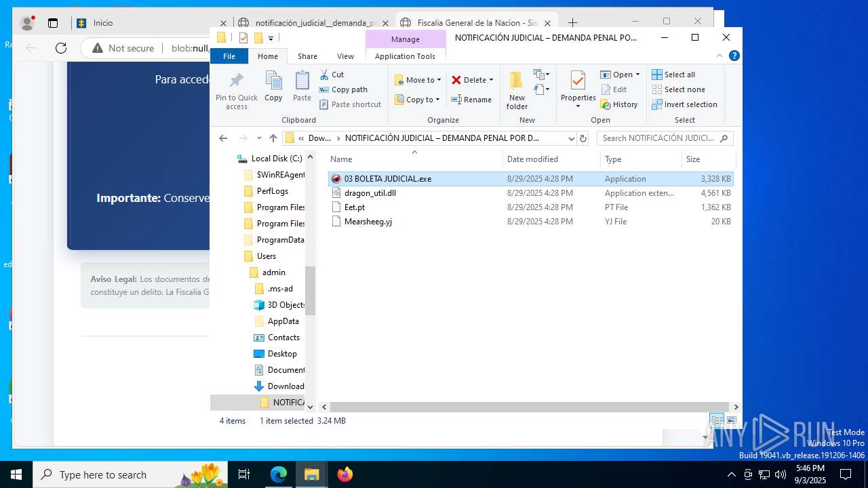Click Invert selection in the ribbon
The image size is (868, 488).
point(684,104)
